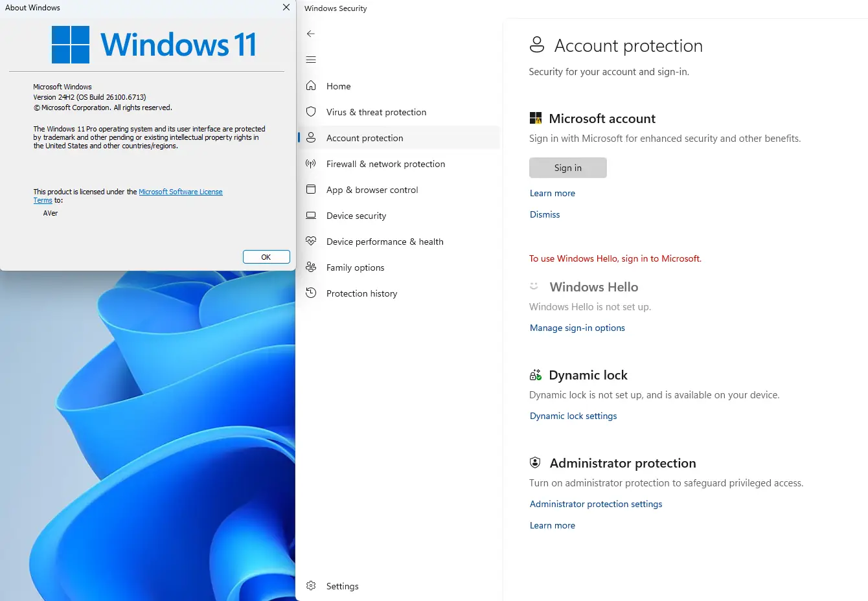868x601 pixels.
Task: Click the Microsoft account logo warning icon
Action: 536,118
